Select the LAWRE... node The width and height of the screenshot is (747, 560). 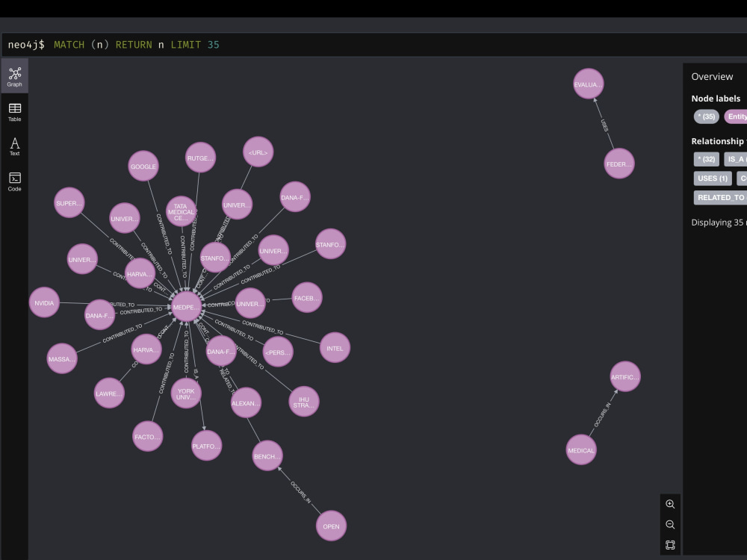click(x=109, y=393)
